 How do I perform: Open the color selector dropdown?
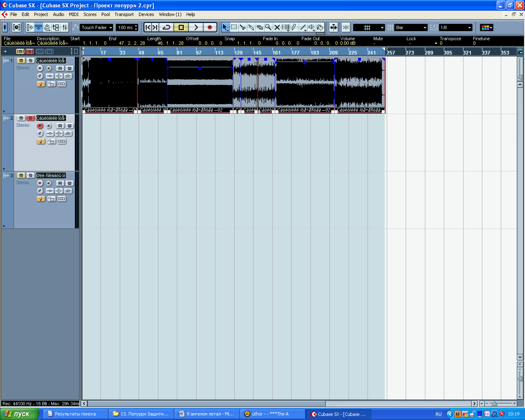pos(486,27)
